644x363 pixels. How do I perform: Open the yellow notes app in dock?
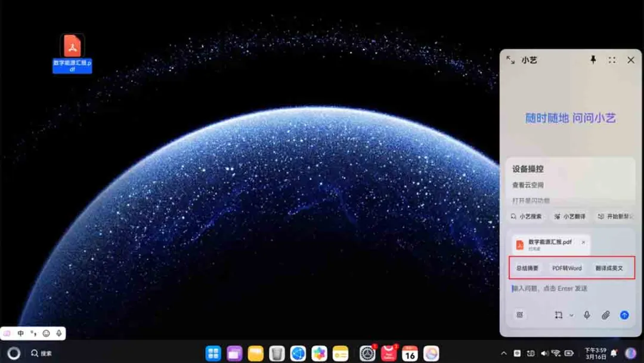click(340, 353)
